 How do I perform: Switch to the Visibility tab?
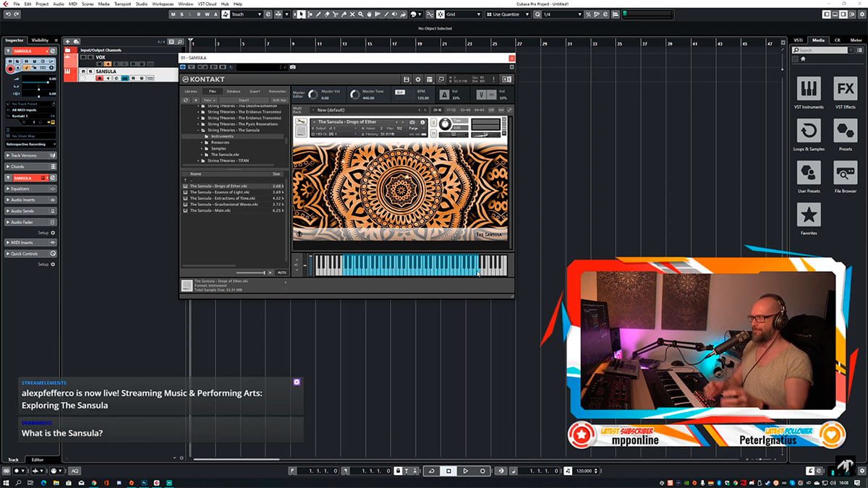tap(40, 40)
